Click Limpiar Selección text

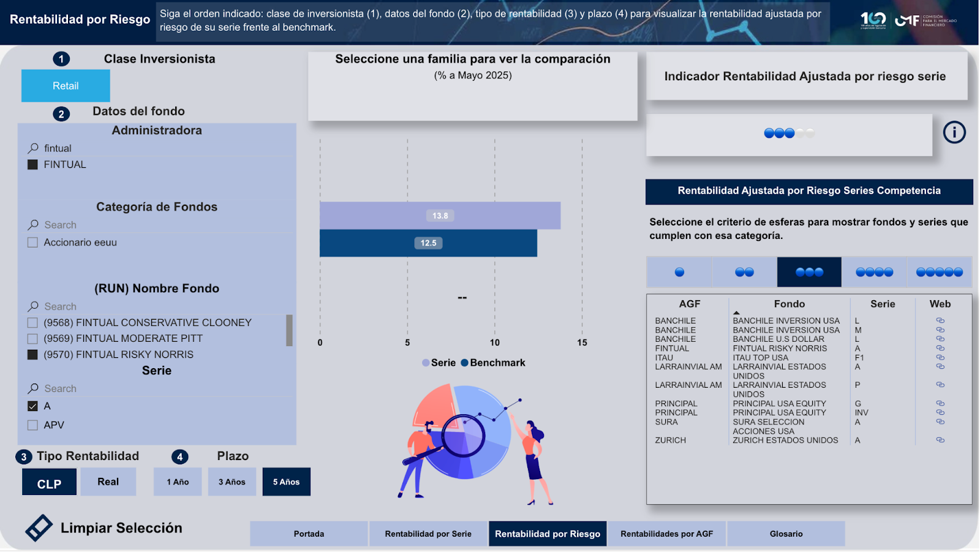coord(121,528)
